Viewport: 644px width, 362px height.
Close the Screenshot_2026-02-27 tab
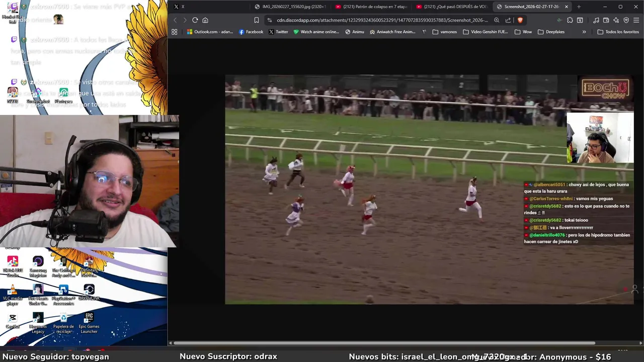pyautogui.click(x=567, y=7)
